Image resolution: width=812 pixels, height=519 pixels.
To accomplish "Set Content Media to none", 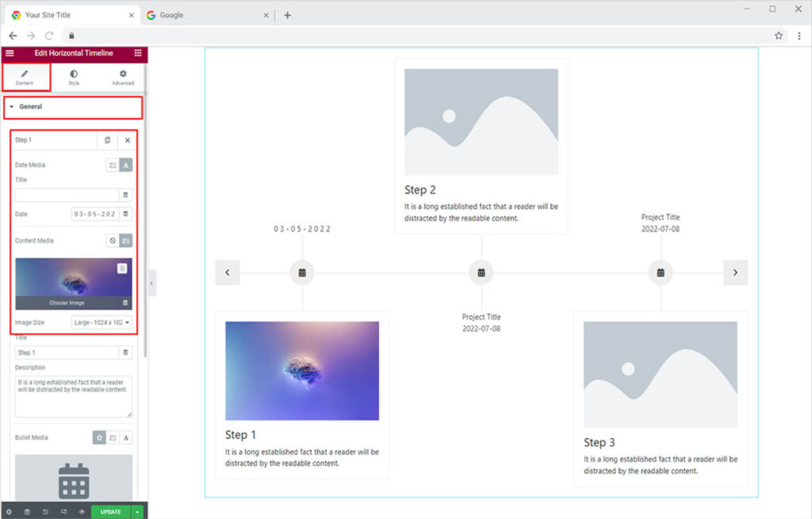I will (x=113, y=240).
